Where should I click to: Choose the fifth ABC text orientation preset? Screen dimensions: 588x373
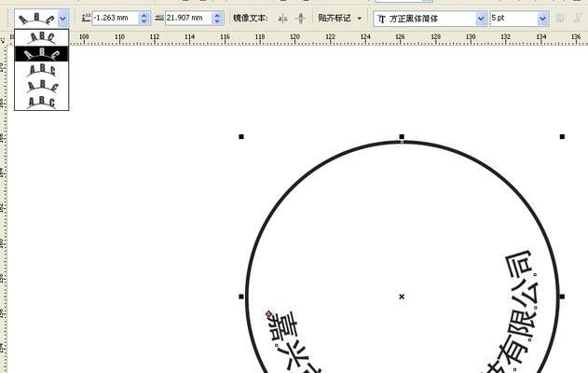coord(42,102)
